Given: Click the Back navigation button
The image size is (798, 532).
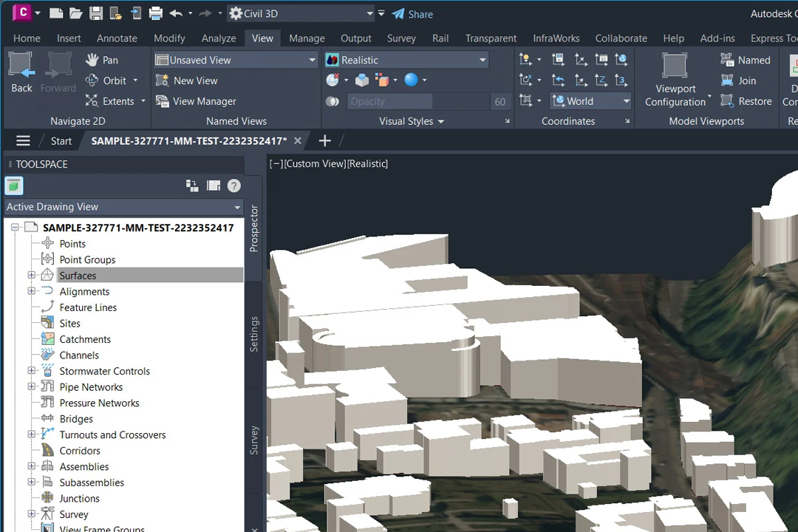Looking at the screenshot, I should (x=21, y=72).
